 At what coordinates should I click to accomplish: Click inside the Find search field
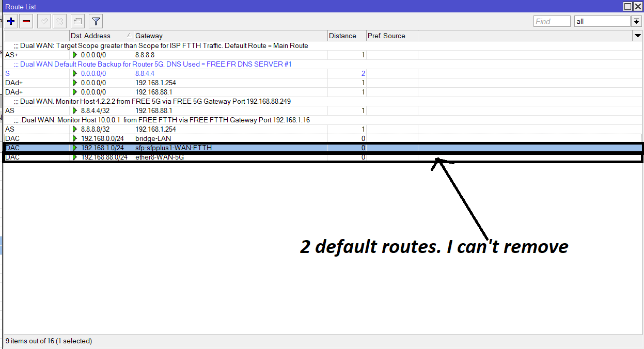click(552, 21)
